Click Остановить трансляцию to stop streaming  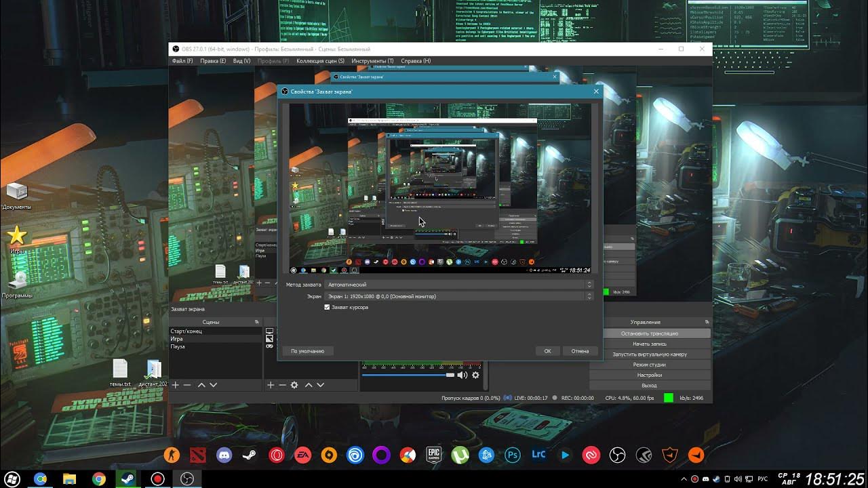click(x=650, y=333)
